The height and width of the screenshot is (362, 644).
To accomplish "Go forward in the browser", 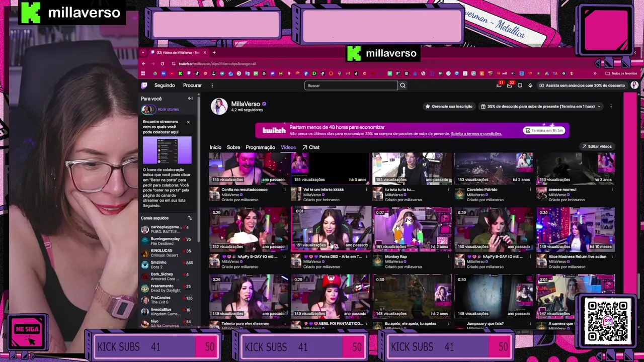I will 153,64.
